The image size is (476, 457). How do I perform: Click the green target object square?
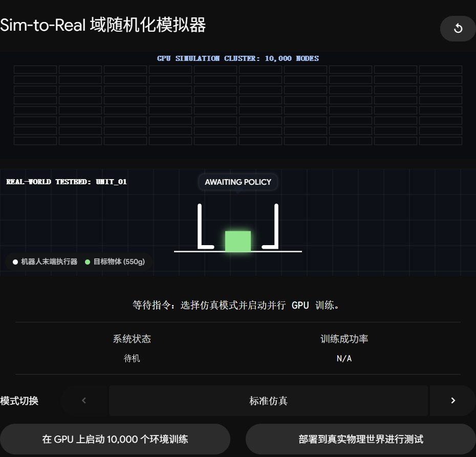click(238, 241)
